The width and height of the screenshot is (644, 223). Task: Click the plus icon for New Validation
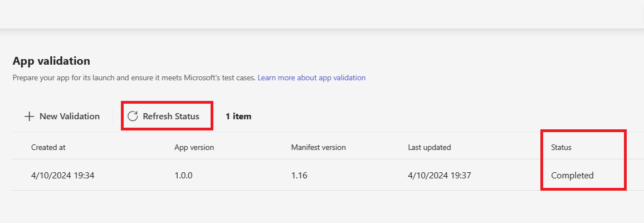pyautogui.click(x=28, y=117)
